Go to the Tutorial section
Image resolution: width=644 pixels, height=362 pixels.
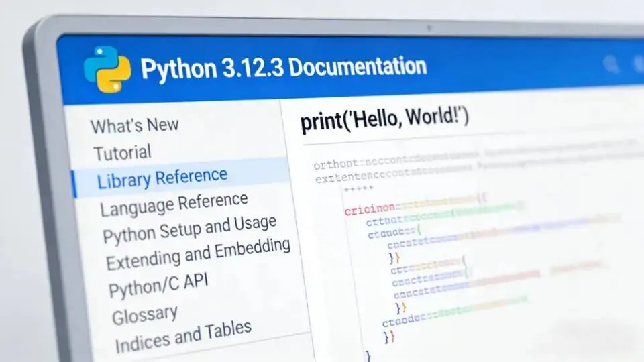(122, 153)
